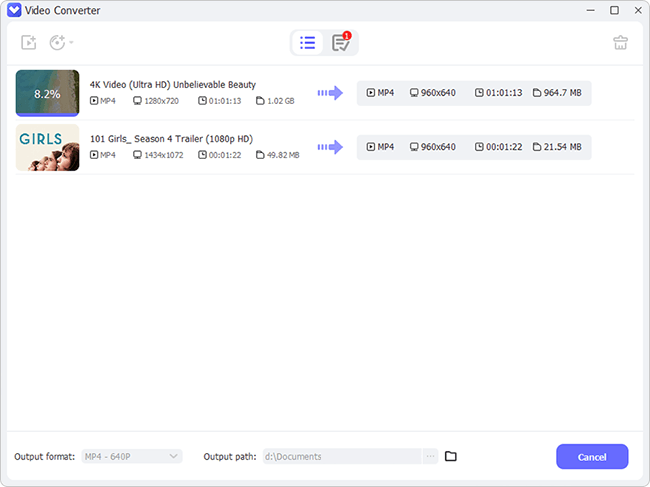Click the convert arrow for 4K Video
The width and height of the screenshot is (650, 487).
pyautogui.click(x=330, y=93)
